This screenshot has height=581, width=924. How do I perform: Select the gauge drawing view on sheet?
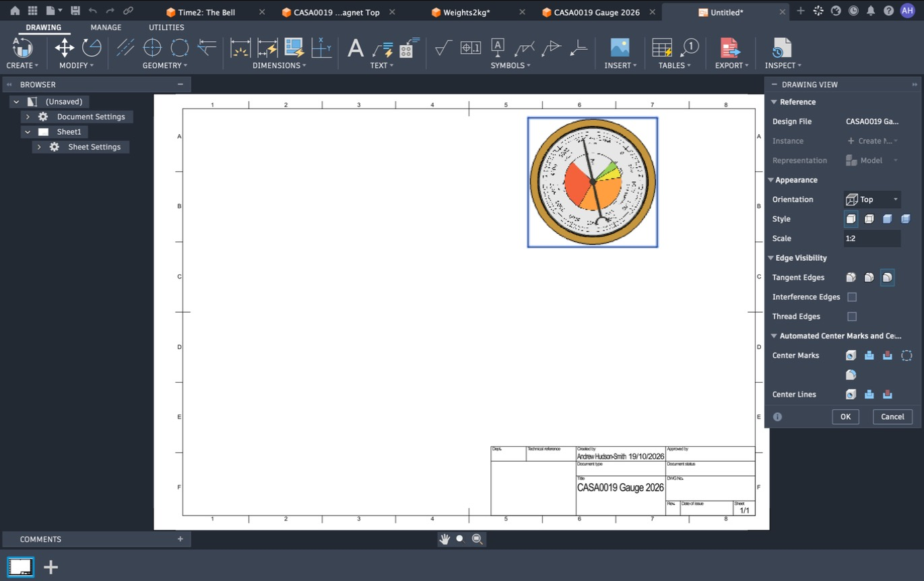[x=593, y=182]
